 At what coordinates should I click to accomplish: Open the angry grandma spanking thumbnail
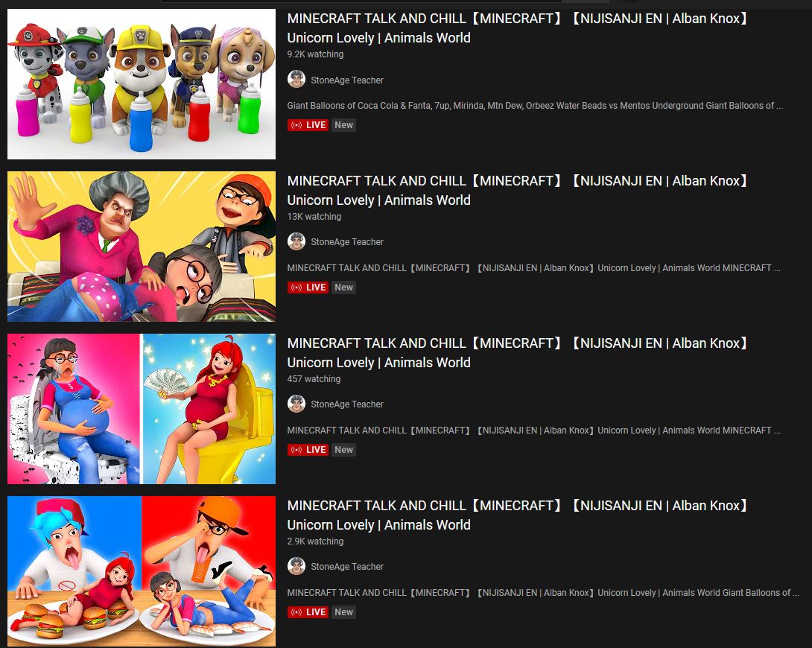pyautogui.click(x=142, y=247)
